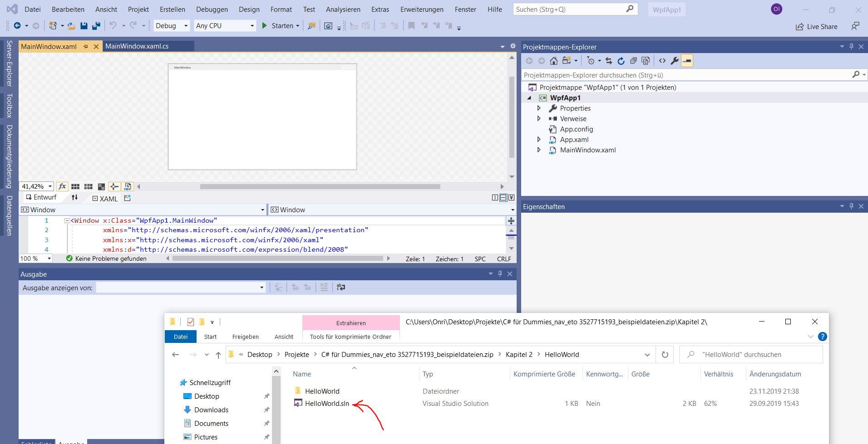The width and height of the screenshot is (868, 444).
Task: Expand the Verweise node
Action: coord(539,118)
